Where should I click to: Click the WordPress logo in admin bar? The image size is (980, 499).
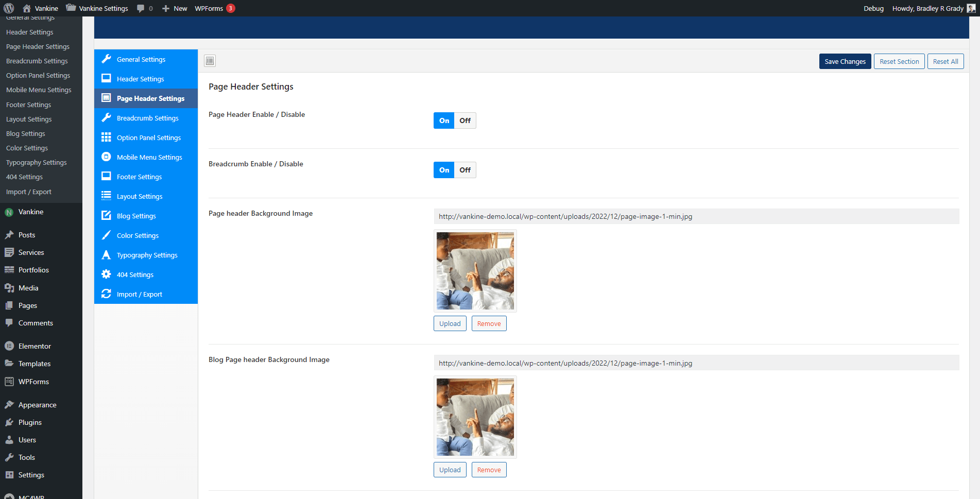pos(9,8)
